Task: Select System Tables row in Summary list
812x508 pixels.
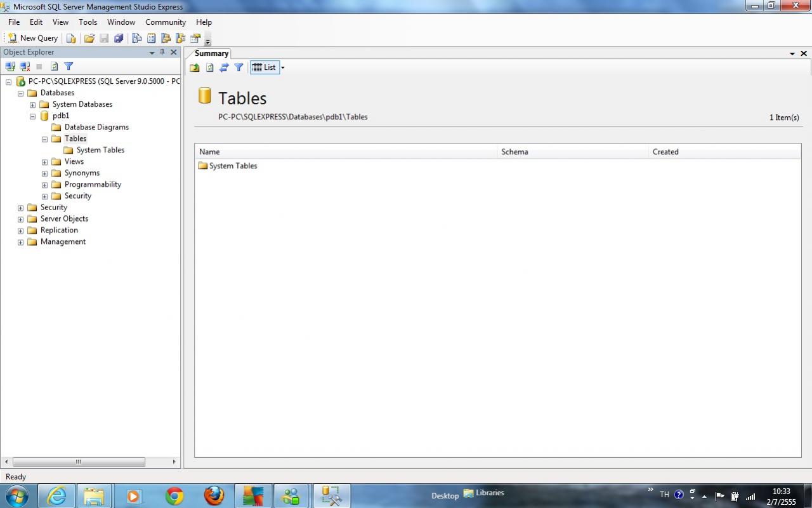Action: (228, 166)
